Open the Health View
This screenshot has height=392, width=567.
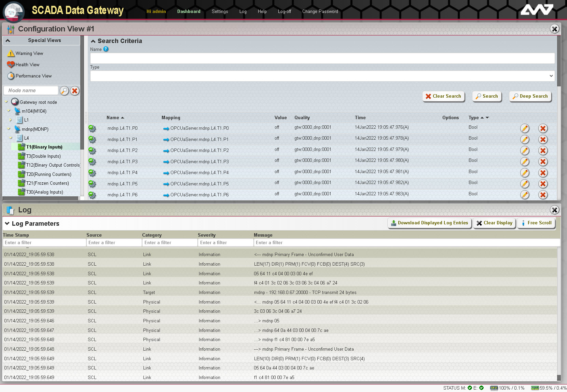[x=27, y=65]
